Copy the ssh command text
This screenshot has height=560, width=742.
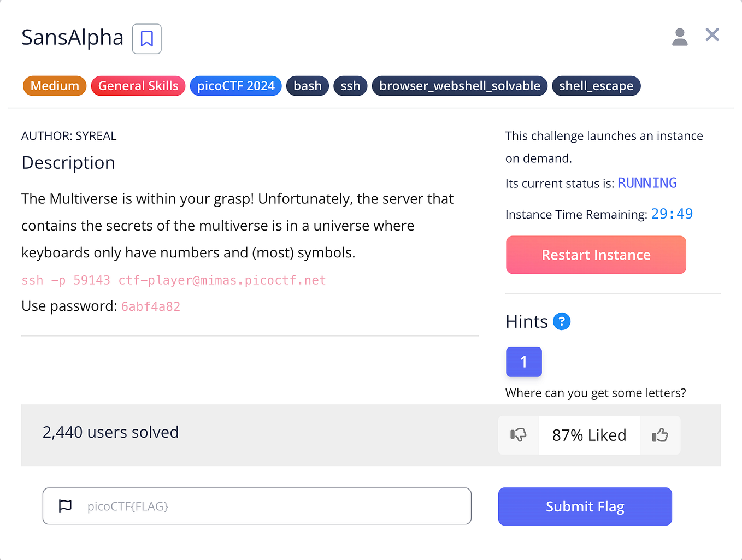[x=173, y=280]
